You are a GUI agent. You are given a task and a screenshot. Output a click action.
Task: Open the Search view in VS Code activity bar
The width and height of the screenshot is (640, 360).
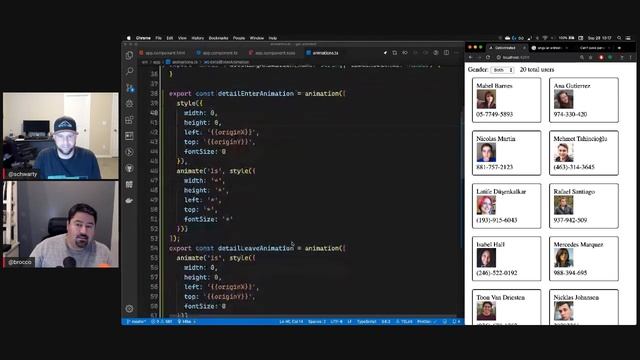click(129, 71)
